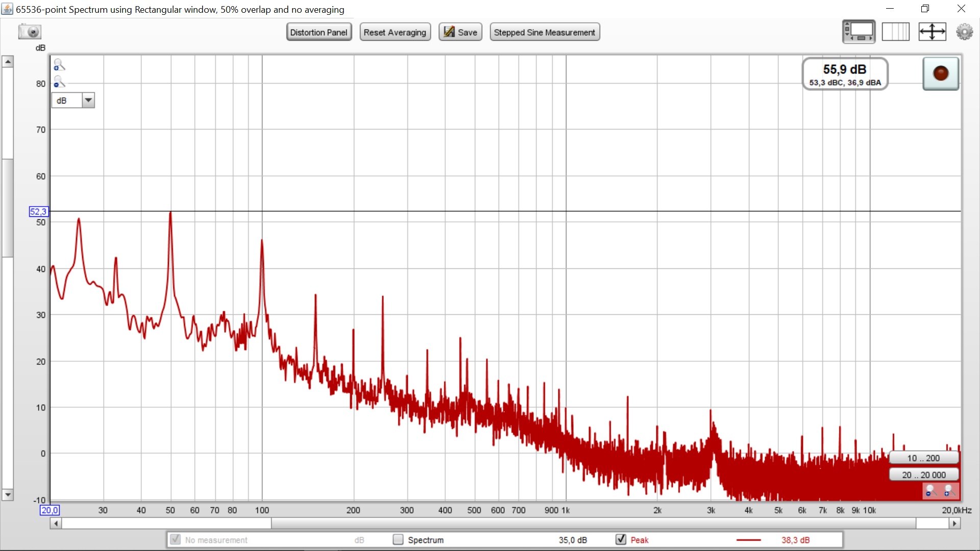This screenshot has width=980, height=551.
Task: Click horizontal zoom out magnifier at bottom-right
Action: (x=930, y=491)
